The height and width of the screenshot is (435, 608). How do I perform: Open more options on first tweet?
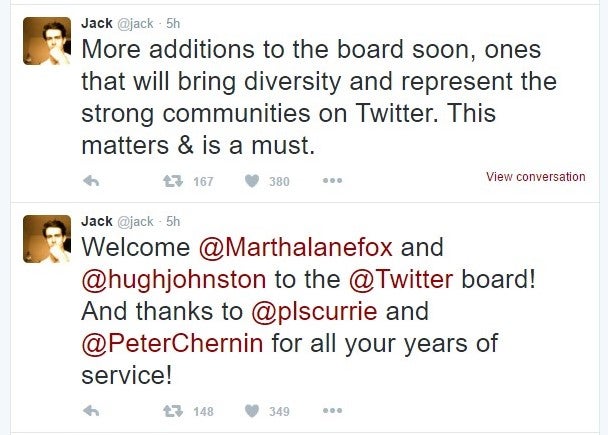click(333, 181)
